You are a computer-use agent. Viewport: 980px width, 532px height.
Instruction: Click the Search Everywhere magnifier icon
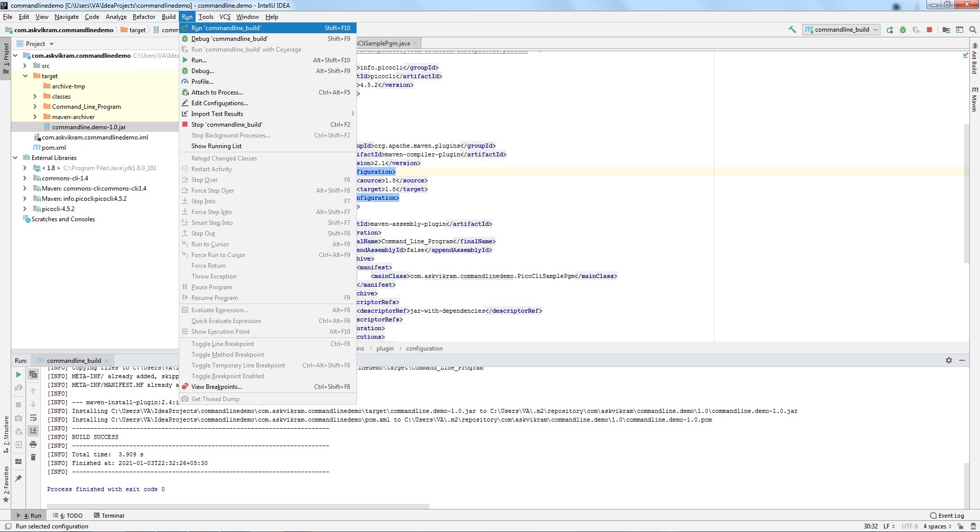[973, 30]
